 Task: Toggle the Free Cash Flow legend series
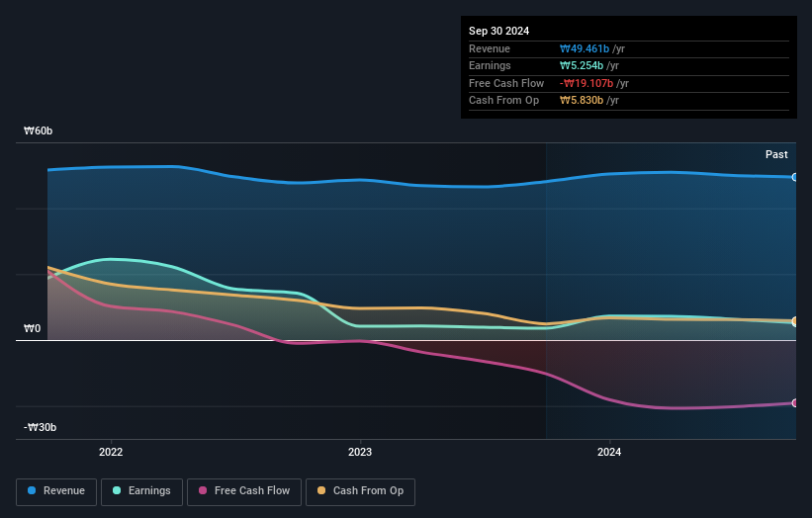(x=244, y=491)
